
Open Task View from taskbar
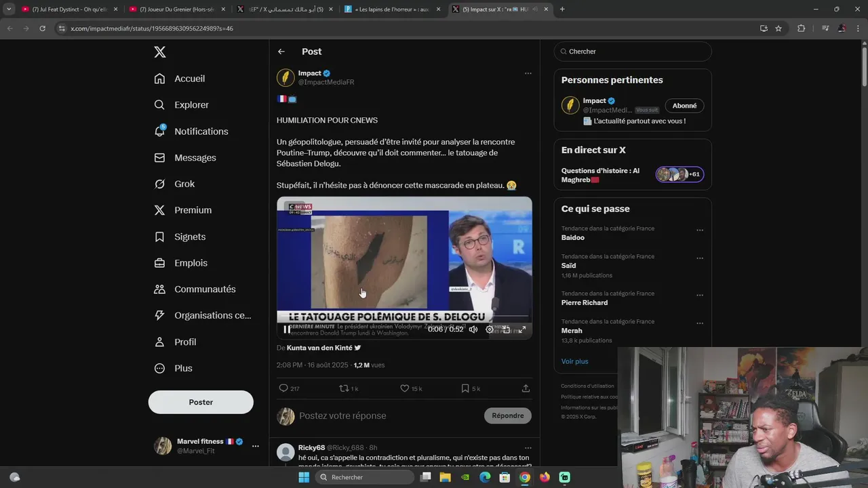click(426, 477)
